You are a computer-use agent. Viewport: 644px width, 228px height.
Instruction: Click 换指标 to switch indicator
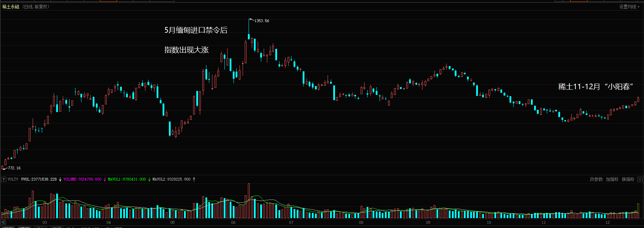click(628, 179)
